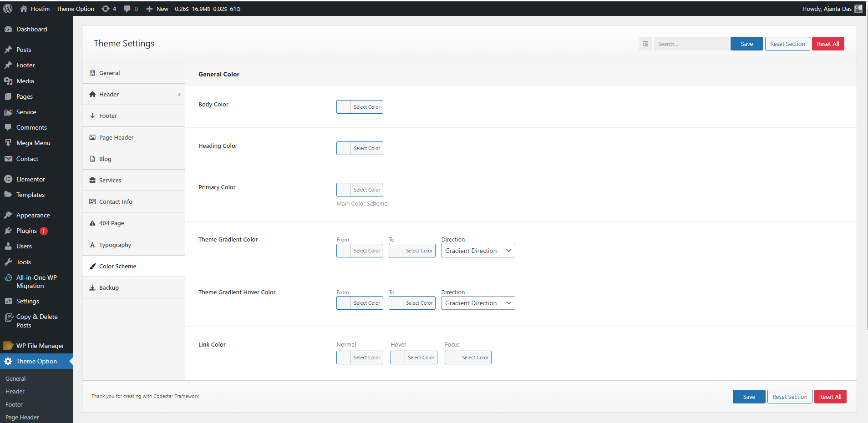Click the expand-all options icon beside search

point(645,44)
